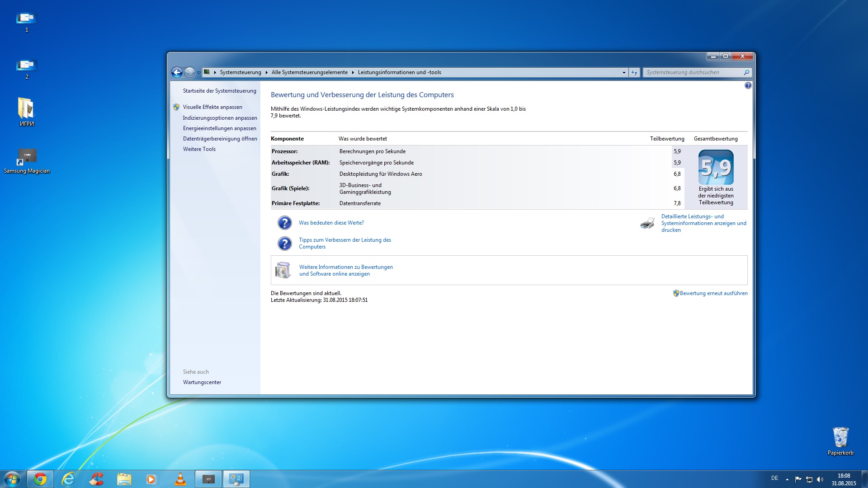Select the Papierkorb desktop icon
The image size is (868, 488).
coord(840,441)
